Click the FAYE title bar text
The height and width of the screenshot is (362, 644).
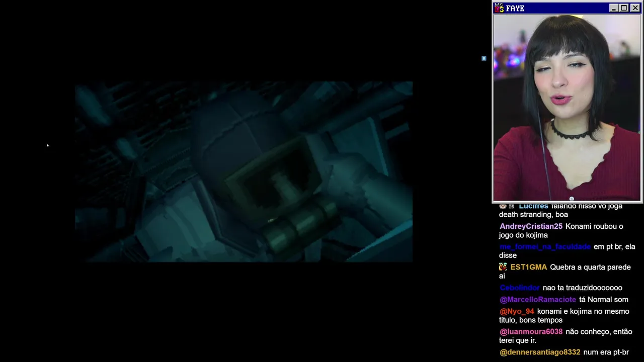coord(515,9)
